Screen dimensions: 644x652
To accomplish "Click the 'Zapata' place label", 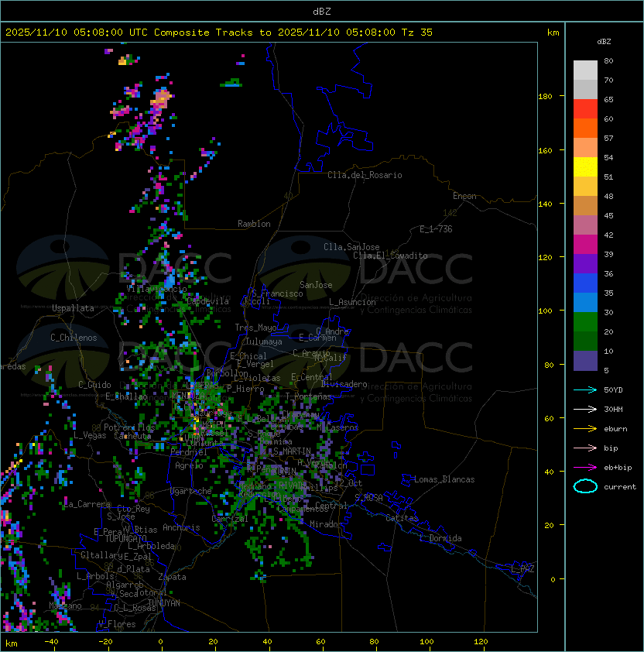I will click(x=172, y=577).
